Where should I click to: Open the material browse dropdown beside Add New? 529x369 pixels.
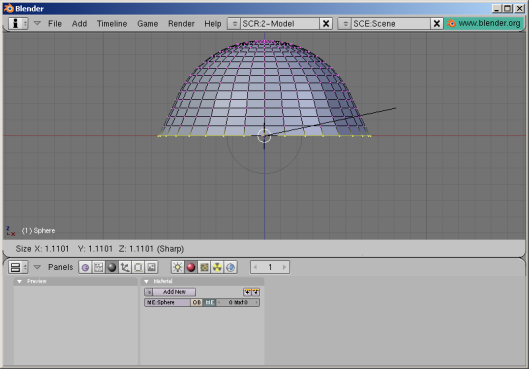[x=149, y=292]
